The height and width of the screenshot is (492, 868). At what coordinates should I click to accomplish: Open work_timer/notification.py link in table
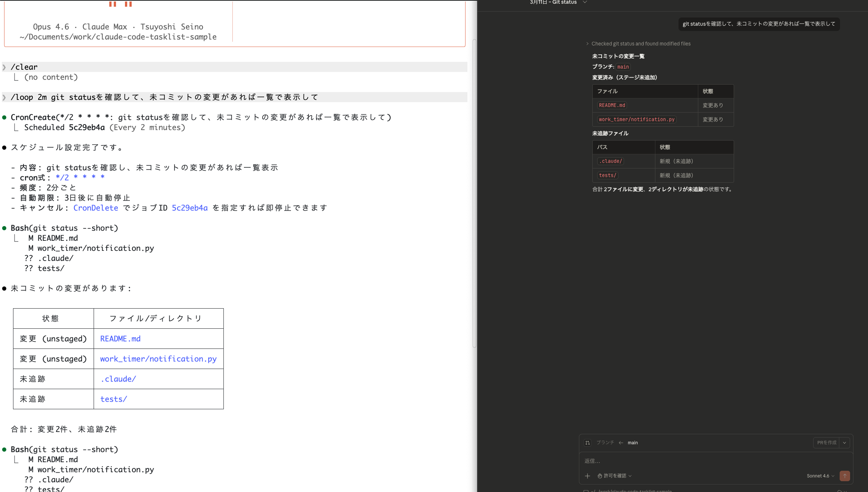click(158, 359)
